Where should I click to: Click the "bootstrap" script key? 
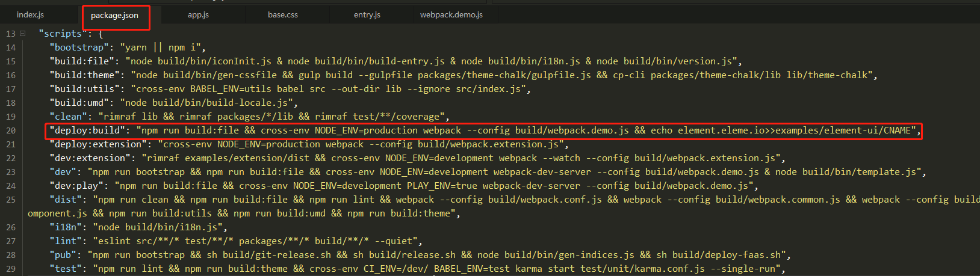click(79, 48)
